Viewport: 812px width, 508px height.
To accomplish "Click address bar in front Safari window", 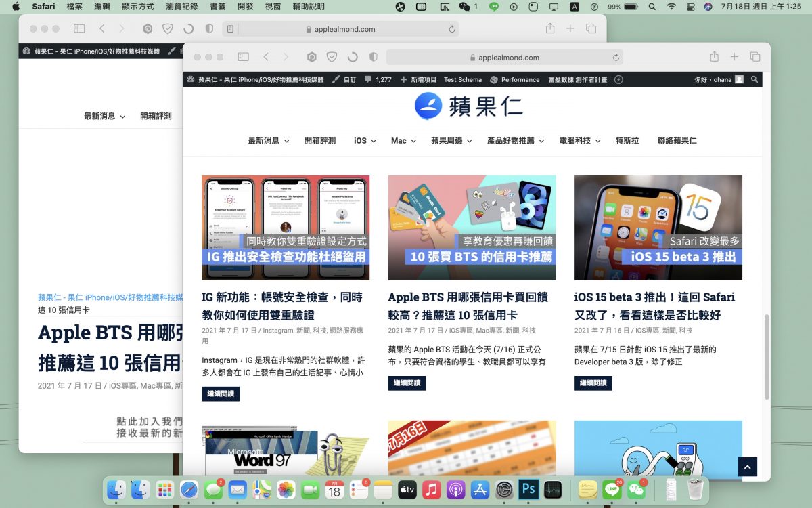I will 505,58.
